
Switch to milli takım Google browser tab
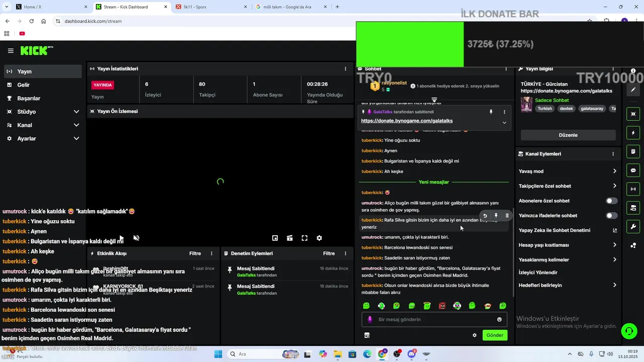coord(291,7)
